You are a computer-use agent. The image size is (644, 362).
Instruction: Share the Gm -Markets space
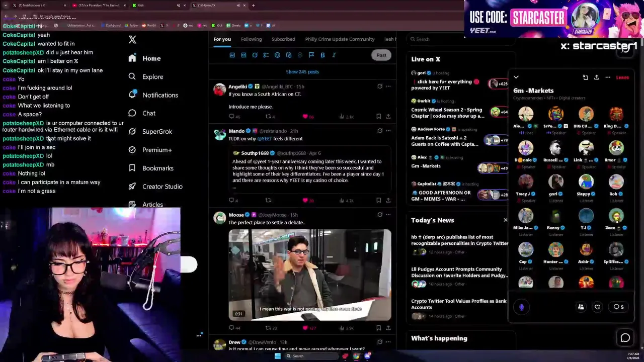coord(596,77)
